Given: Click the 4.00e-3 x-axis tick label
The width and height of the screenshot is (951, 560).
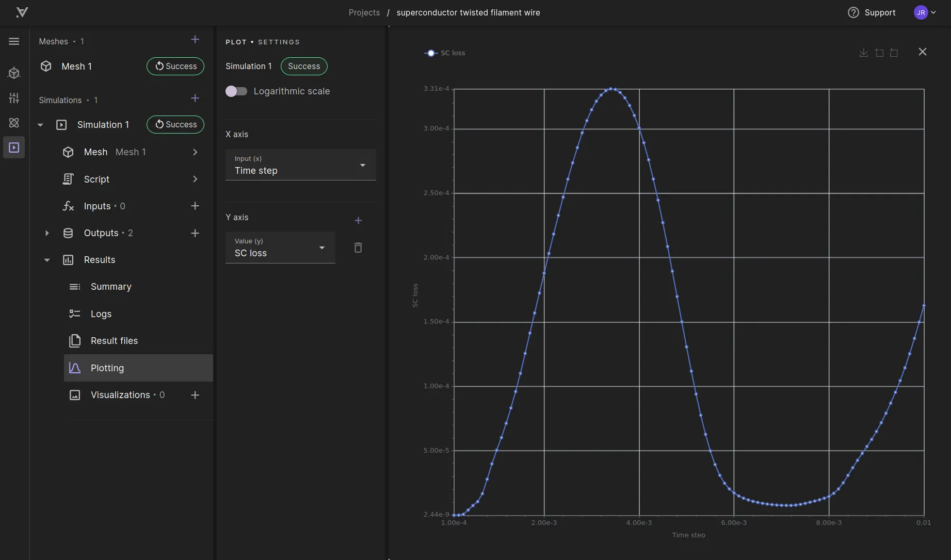Looking at the screenshot, I should pyautogui.click(x=639, y=523).
